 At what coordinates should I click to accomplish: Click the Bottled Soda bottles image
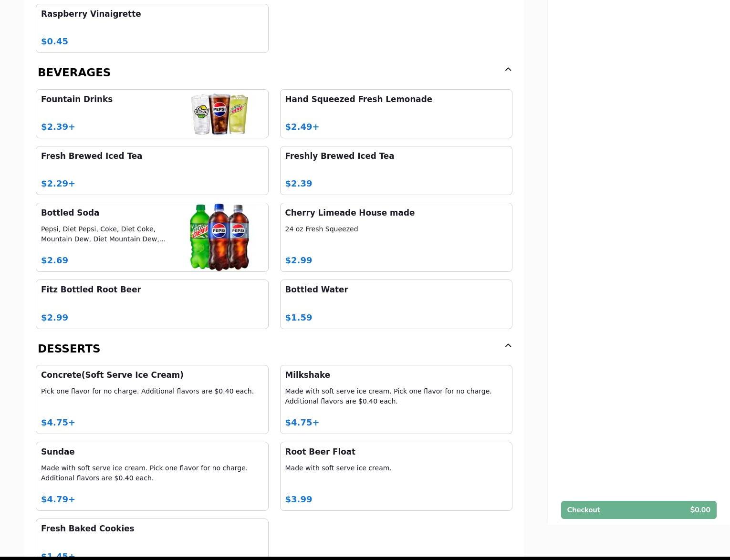click(219, 237)
